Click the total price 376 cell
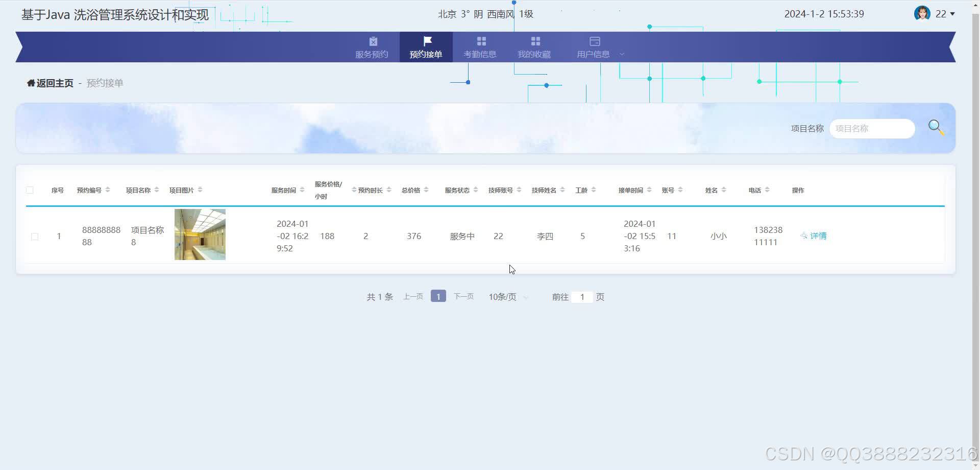The height and width of the screenshot is (470, 980). coord(414,236)
